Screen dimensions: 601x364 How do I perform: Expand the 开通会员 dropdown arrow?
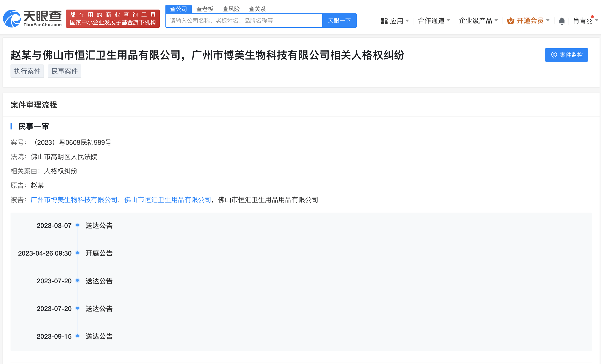click(x=548, y=21)
